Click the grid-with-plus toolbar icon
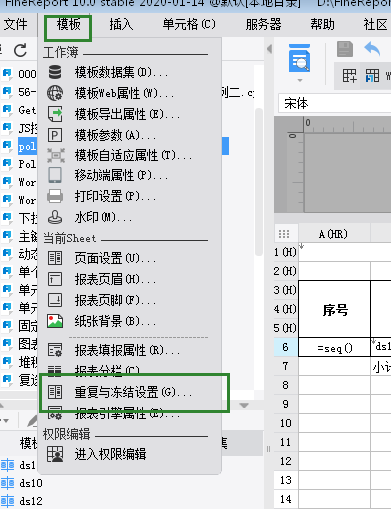This screenshot has height=509, width=391. [349, 76]
